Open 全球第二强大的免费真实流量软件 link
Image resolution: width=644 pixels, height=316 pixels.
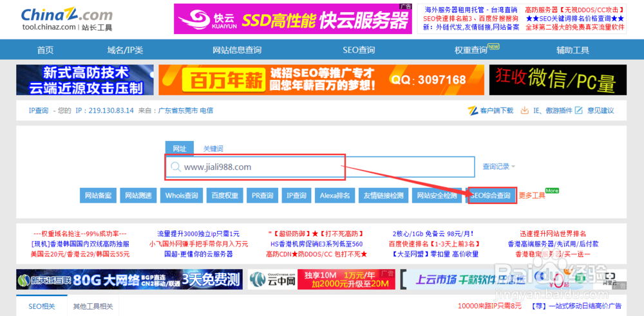click(575, 28)
